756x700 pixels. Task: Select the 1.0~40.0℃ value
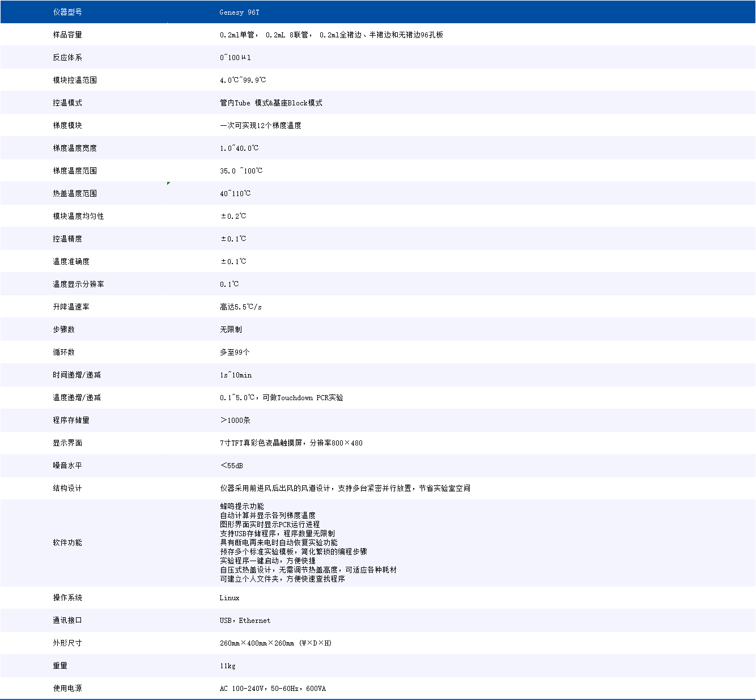(239, 148)
